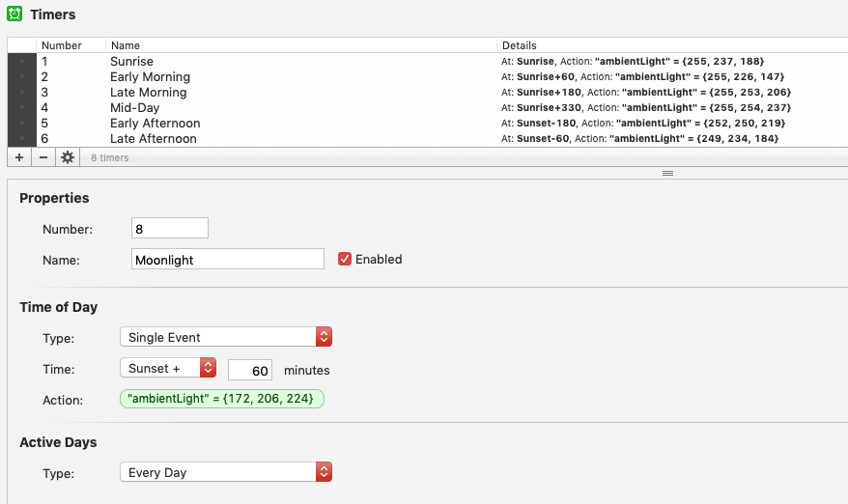Open the gear actions menu below list
This screenshot has height=504, width=848.
[68, 157]
